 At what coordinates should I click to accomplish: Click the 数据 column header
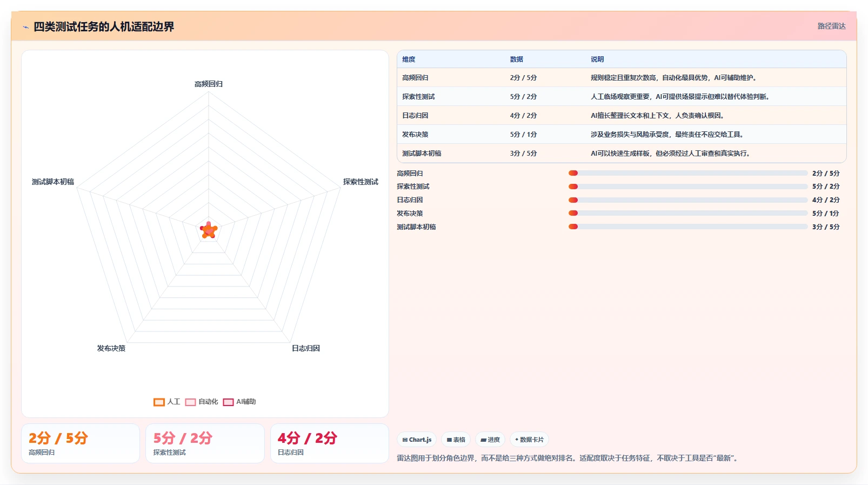tap(516, 59)
